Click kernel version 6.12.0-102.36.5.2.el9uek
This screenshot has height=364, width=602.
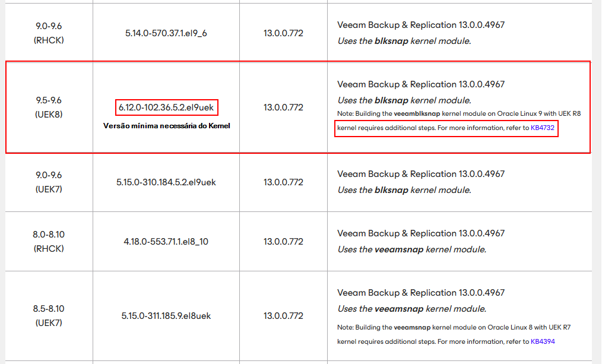166,107
